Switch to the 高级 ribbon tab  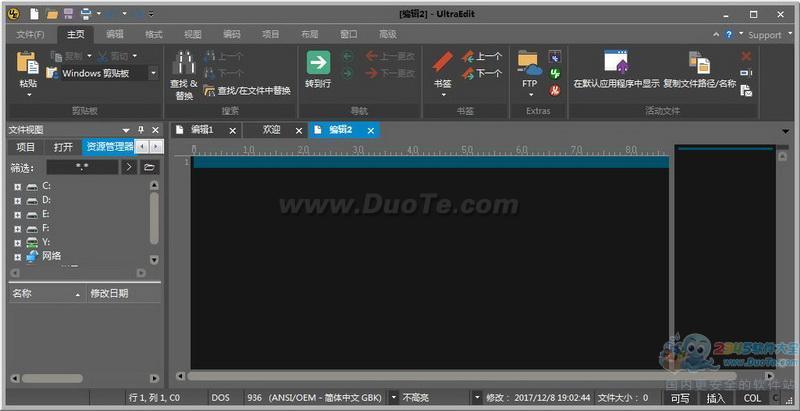pyautogui.click(x=388, y=35)
